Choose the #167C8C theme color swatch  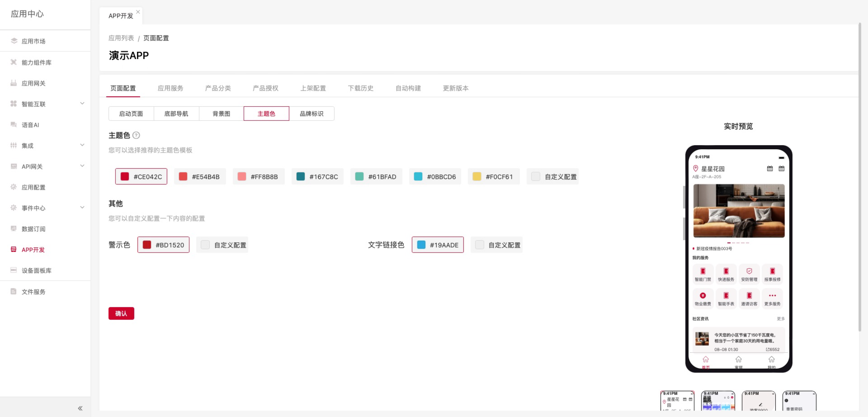(x=317, y=177)
